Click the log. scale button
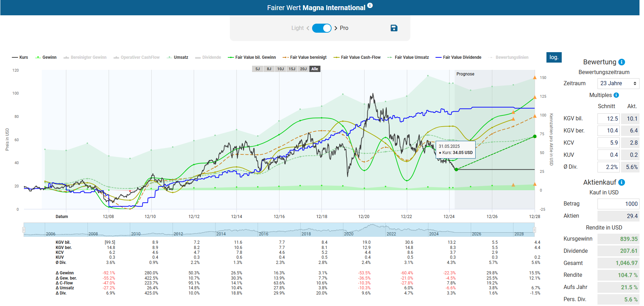Viewport: 644px width, 306px height. click(x=554, y=57)
